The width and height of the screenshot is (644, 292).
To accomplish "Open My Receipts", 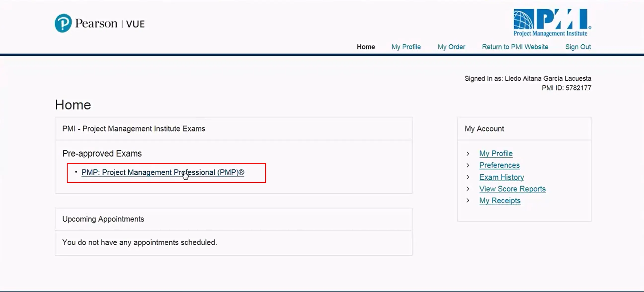I will pyautogui.click(x=500, y=200).
